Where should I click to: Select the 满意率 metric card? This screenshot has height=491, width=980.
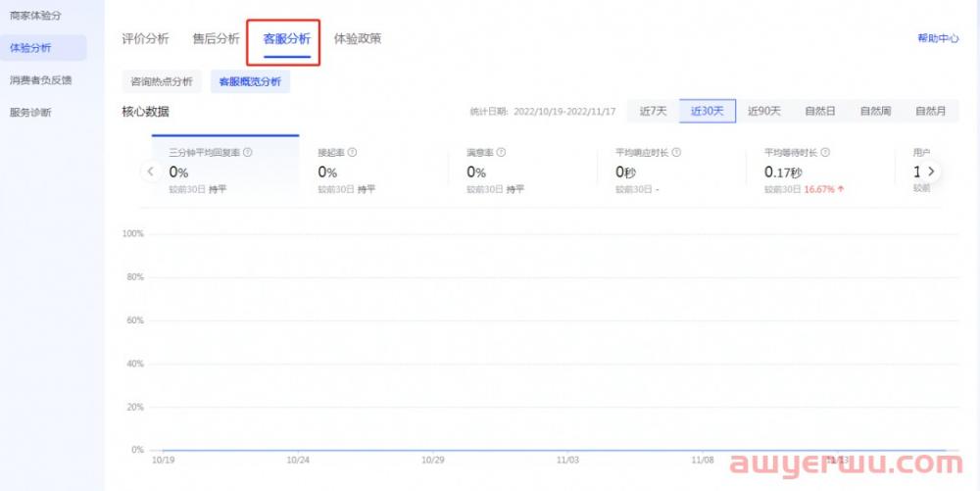point(522,168)
